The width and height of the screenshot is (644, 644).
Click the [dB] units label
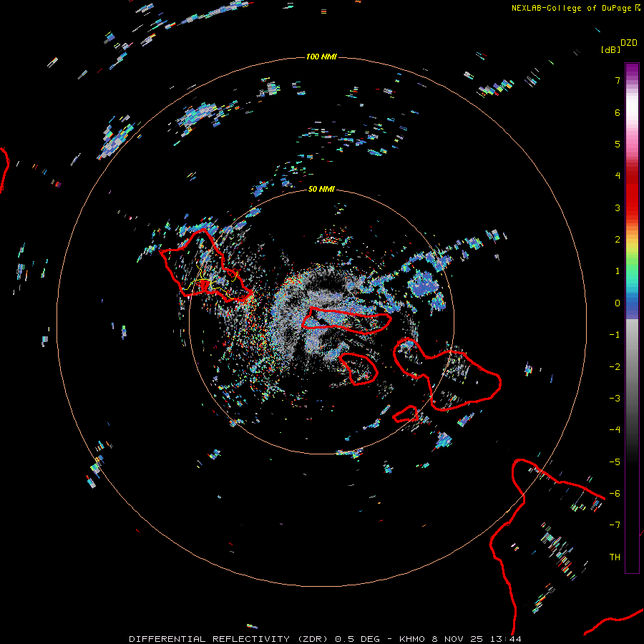coord(610,49)
